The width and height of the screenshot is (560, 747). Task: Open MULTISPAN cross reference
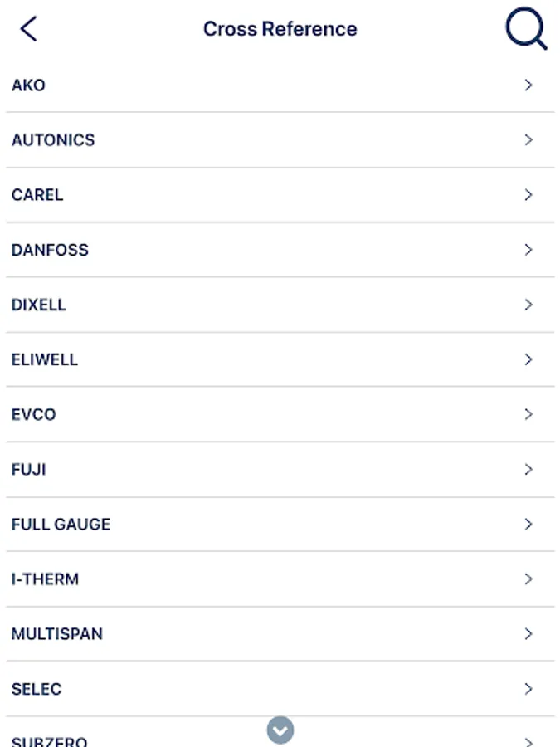pos(57,634)
